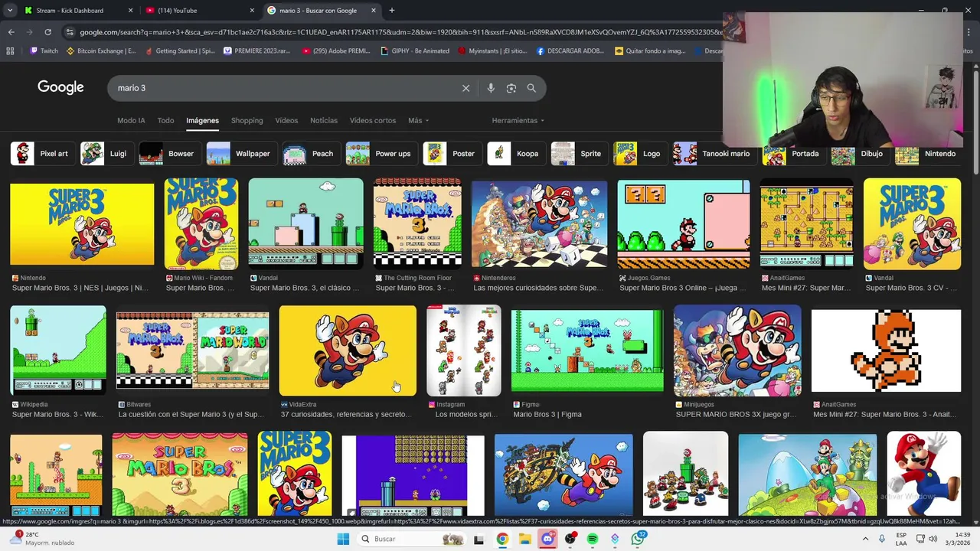Reload the page with the refresh icon
The image size is (980, 551).
[47, 32]
